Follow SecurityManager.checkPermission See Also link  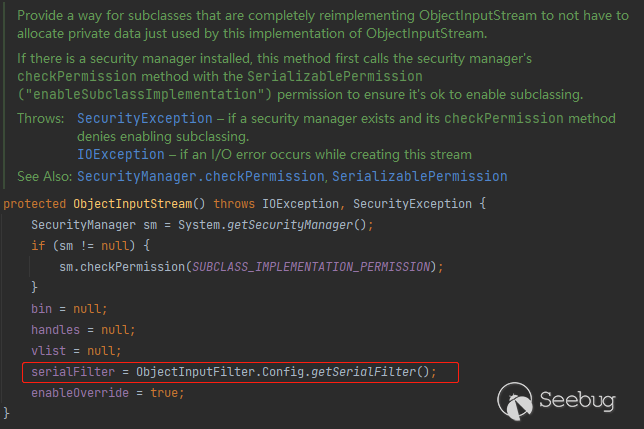(201, 176)
